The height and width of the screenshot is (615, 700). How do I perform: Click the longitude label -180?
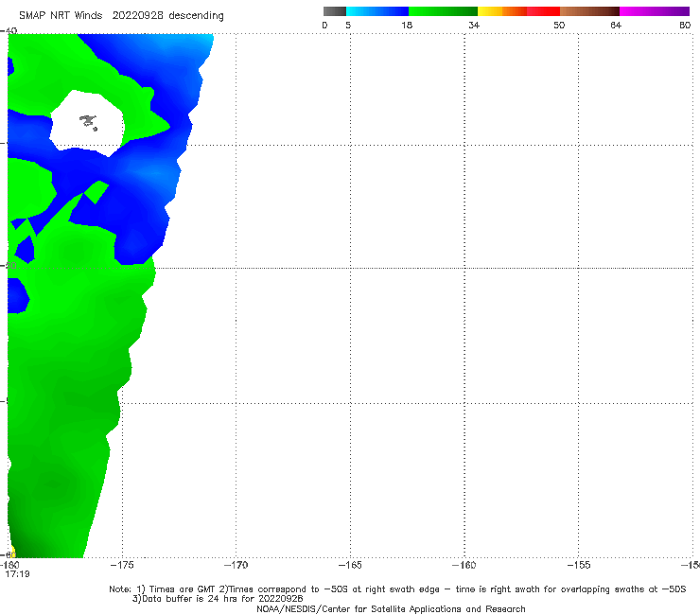coord(9,565)
